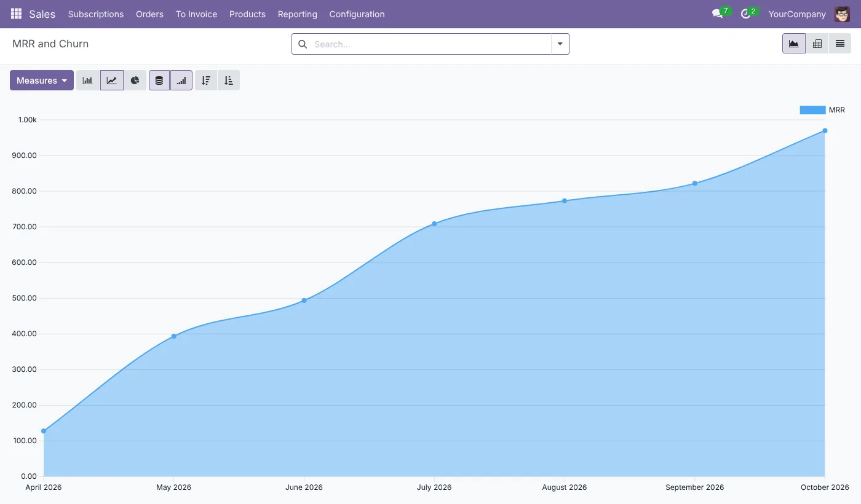Select the line chart type

pos(112,81)
